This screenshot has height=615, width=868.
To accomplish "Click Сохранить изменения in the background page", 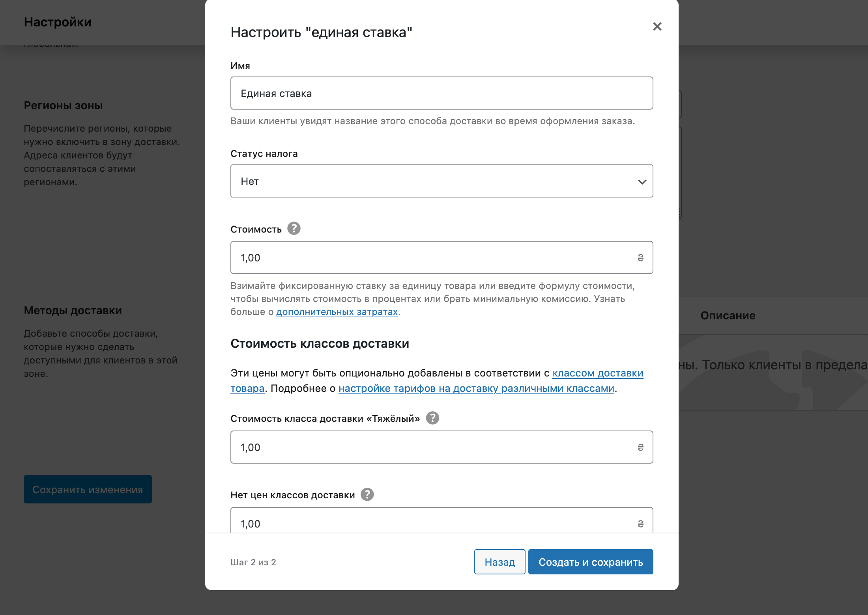I will 88,489.
